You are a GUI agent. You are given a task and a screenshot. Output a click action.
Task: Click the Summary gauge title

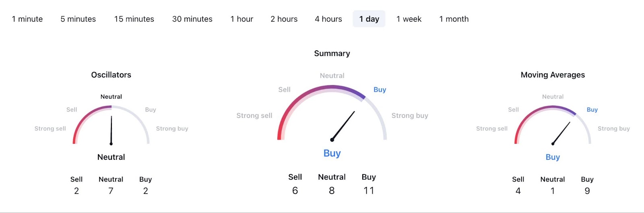pyautogui.click(x=332, y=54)
